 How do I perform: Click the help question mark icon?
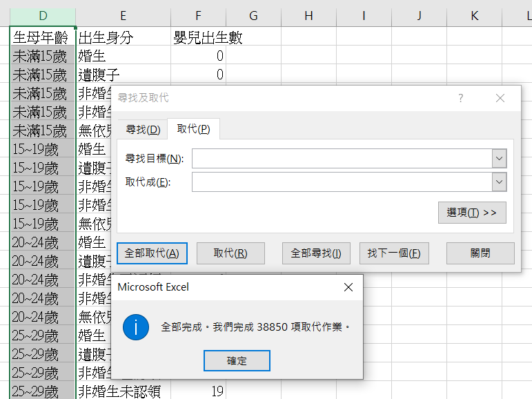click(x=461, y=98)
